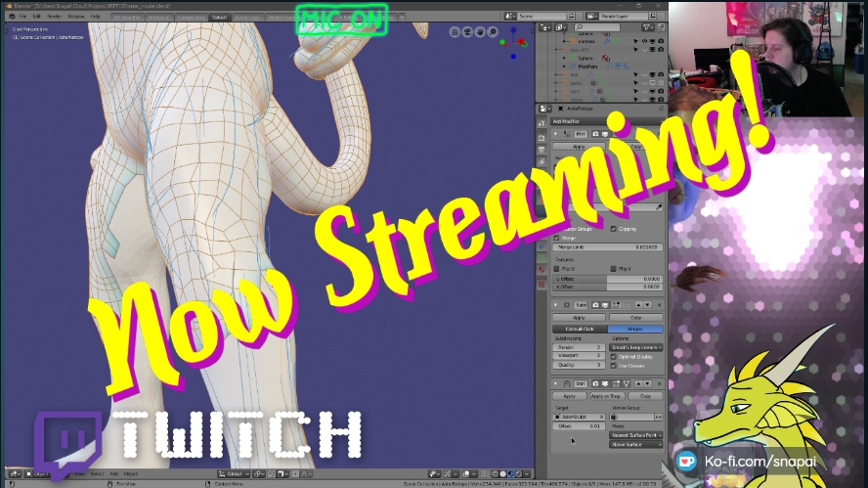The image size is (868, 488).
Task: Open the Window menu
Action: (76, 17)
